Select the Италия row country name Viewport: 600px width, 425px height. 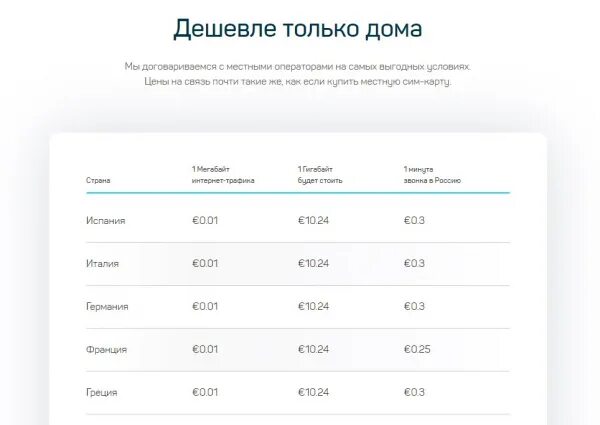click(x=102, y=264)
